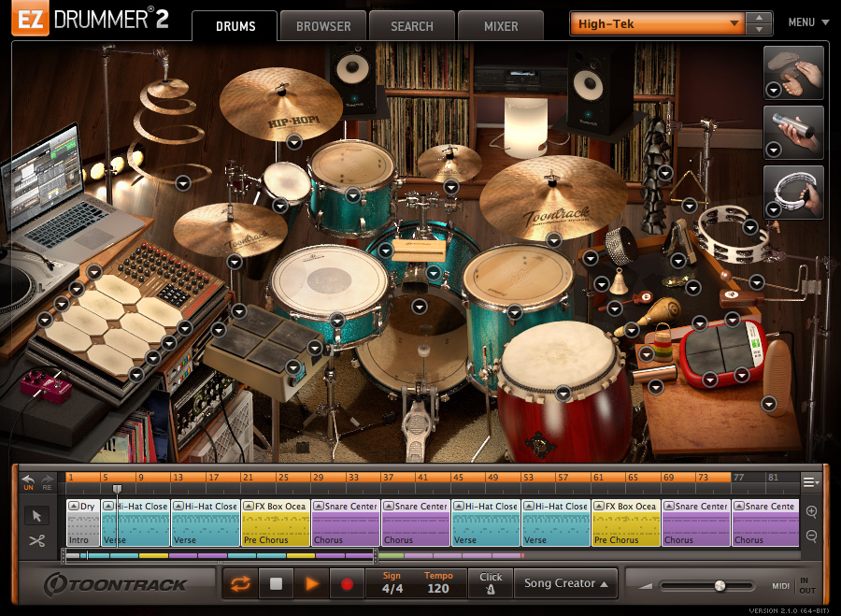Click the master volume slider knob

pos(720,585)
